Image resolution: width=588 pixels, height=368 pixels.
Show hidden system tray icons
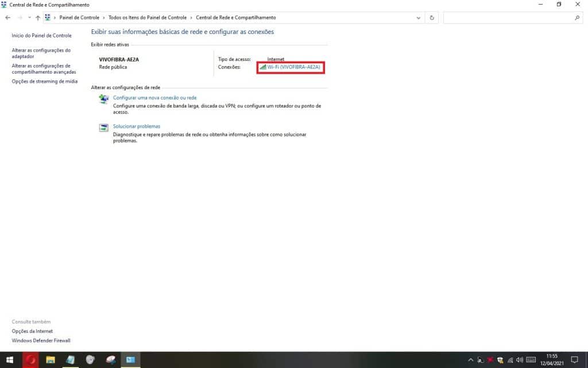point(471,360)
